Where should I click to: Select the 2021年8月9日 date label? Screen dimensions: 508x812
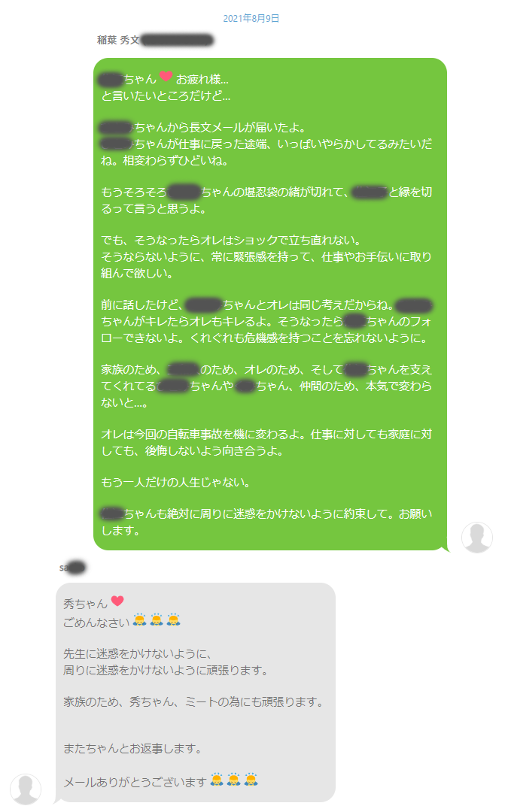[251, 18]
